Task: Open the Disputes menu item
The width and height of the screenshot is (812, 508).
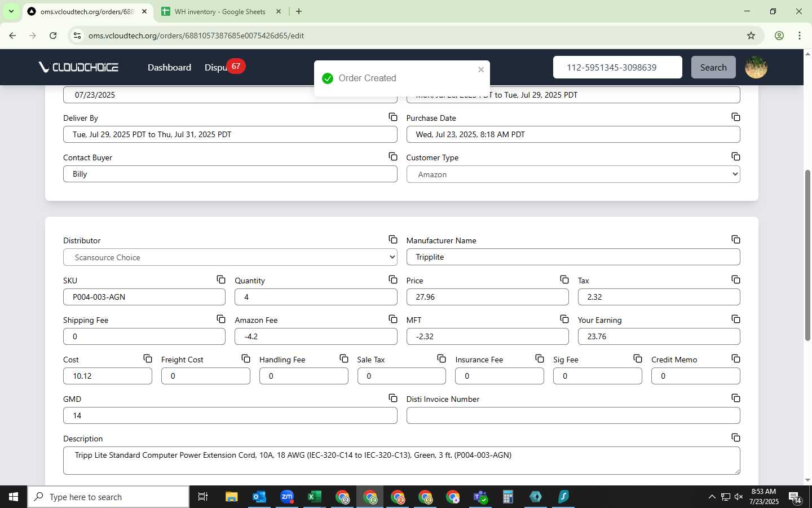Action: (x=215, y=67)
